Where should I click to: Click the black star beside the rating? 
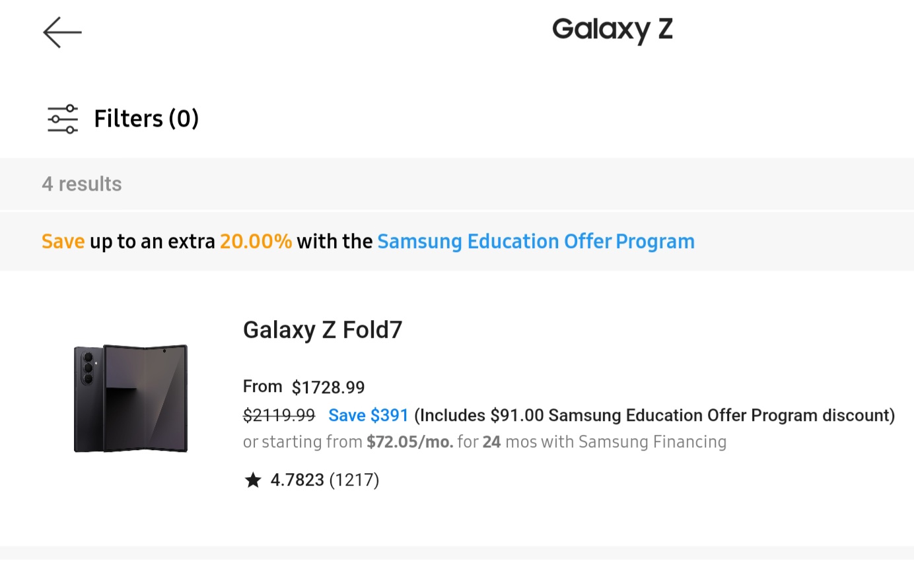tap(254, 480)
